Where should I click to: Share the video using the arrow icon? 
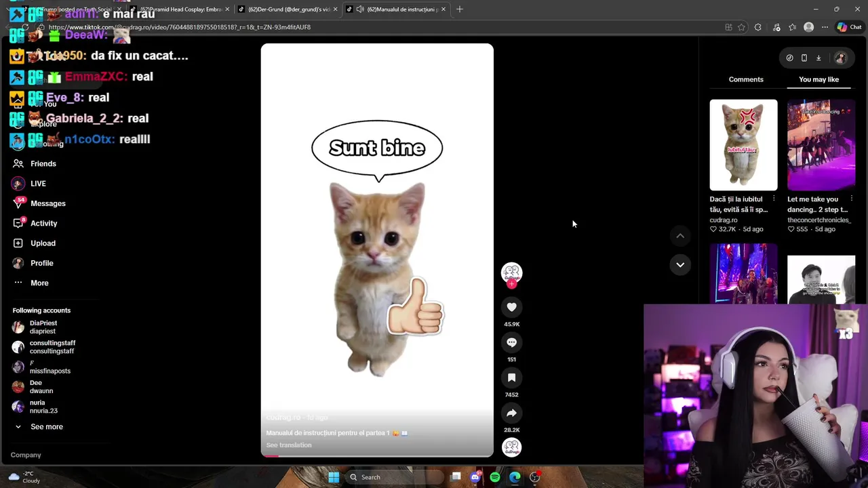[511, 413]
